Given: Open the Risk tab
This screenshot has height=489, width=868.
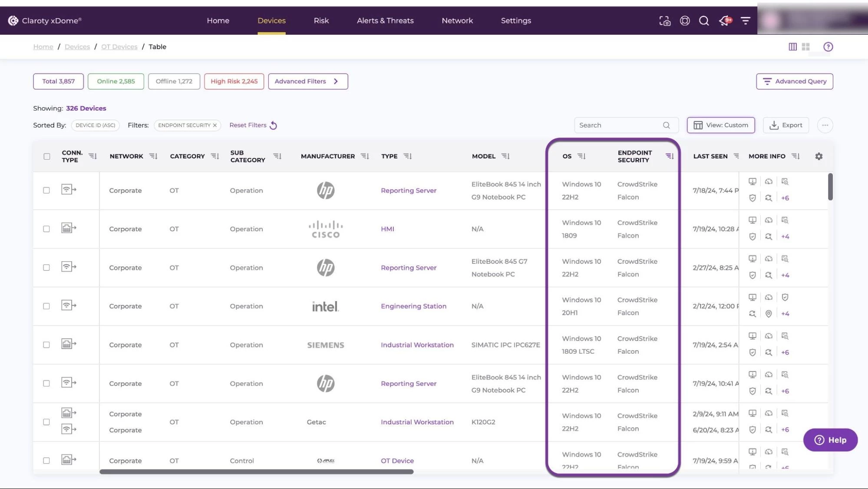Looking at the screenshot, I should tap(321, 20).
